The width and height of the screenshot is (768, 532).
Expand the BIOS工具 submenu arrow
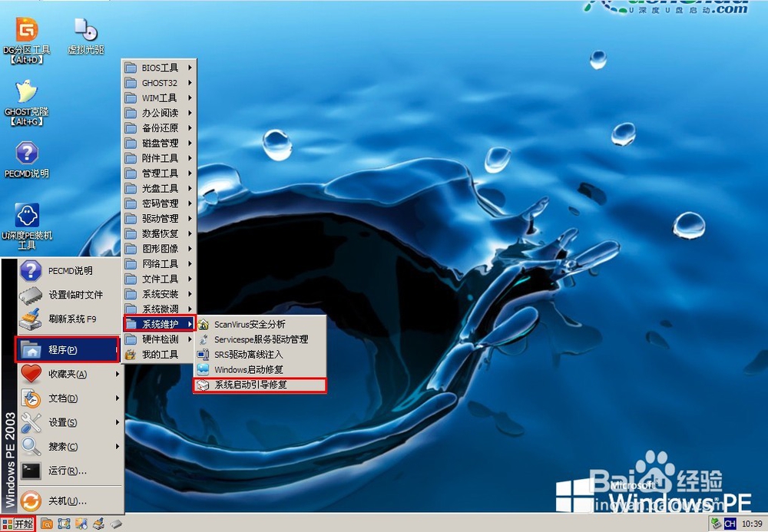click(190, 68)
